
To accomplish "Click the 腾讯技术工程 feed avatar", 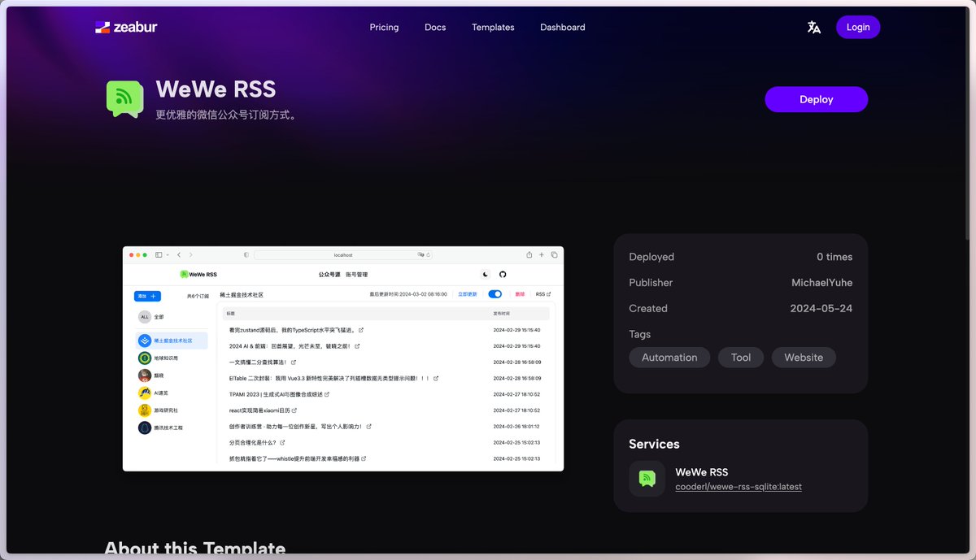I will [145, 428].
